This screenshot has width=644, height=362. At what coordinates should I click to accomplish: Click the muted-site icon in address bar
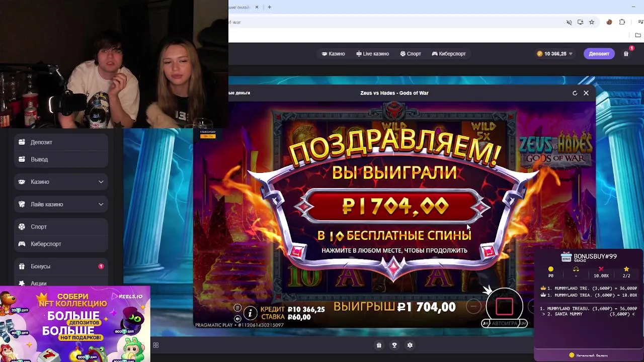pos(569,22)
